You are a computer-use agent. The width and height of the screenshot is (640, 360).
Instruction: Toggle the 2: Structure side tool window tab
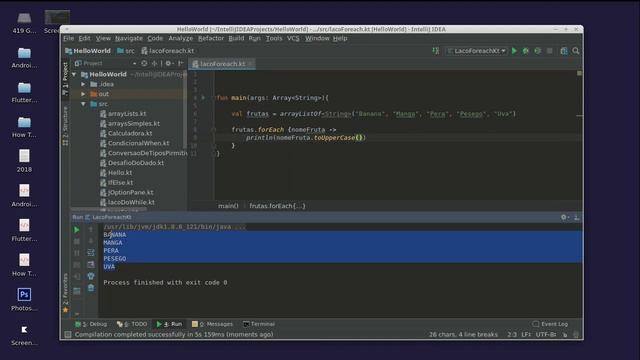pos(65,126)
